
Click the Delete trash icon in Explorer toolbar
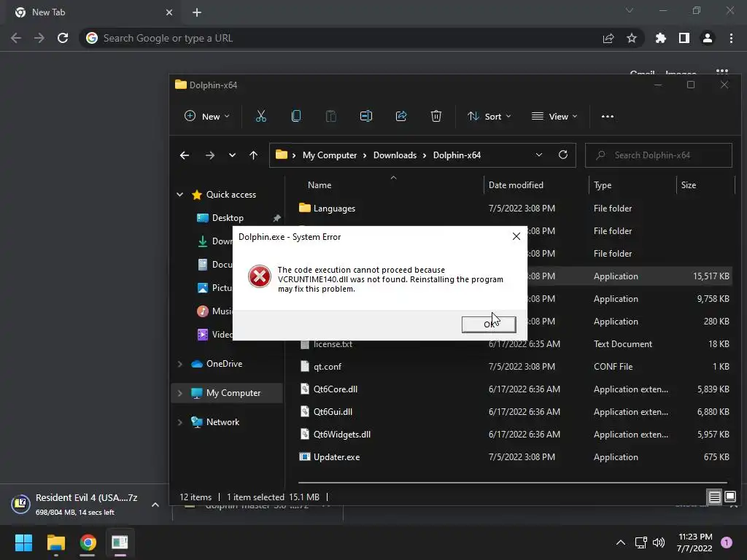coord(436,116)
